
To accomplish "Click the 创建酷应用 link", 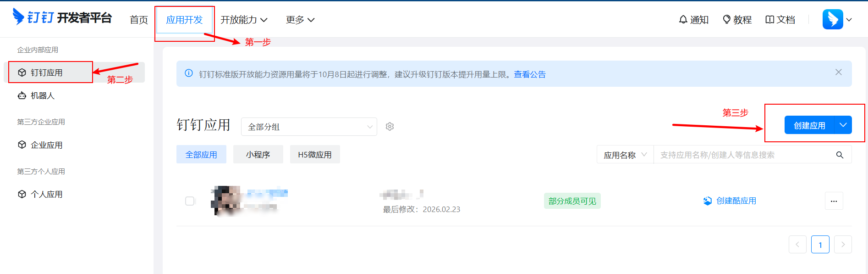I will click(x=730, y=201).
